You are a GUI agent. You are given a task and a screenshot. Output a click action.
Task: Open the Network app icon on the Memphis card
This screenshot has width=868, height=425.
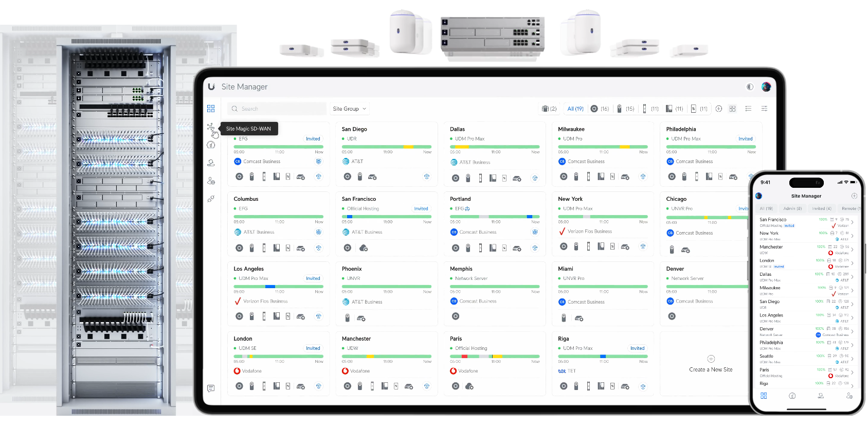click(x=456, y=316)
